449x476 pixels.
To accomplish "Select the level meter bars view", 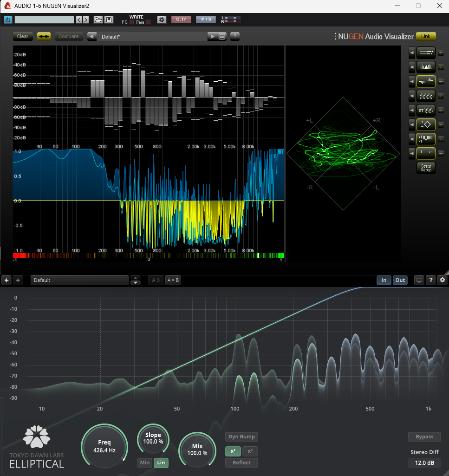I will pos(426,53).
